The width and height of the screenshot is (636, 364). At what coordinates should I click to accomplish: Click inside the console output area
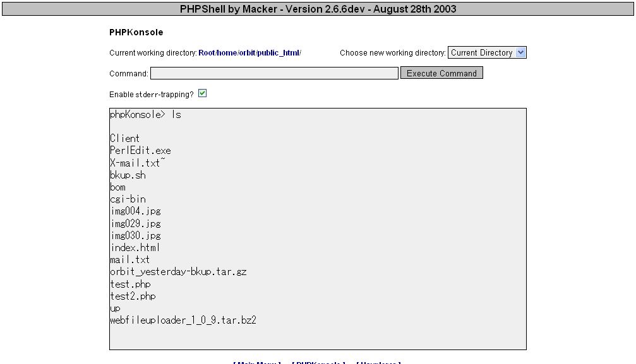tap(318, 229)
